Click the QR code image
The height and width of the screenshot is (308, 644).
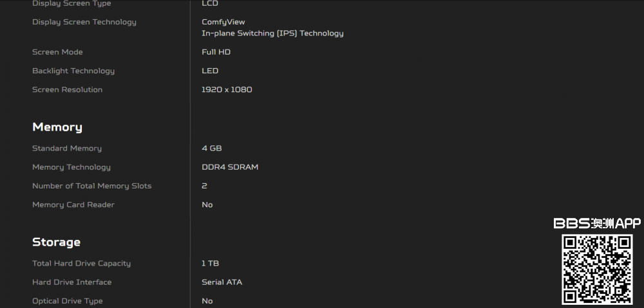click(597, 269)
